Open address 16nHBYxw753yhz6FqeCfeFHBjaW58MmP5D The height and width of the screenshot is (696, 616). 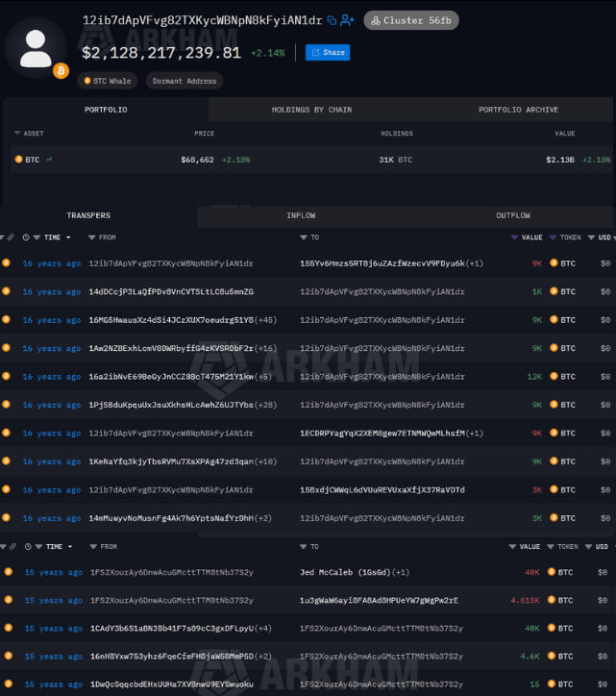point(172,656)
